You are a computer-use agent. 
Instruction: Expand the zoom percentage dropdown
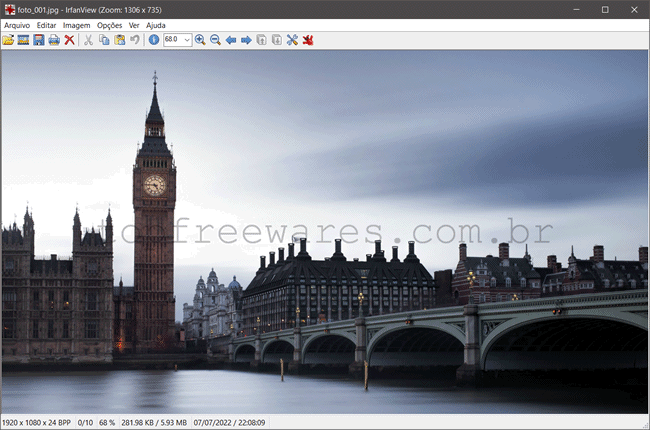(x=187, y=40)
